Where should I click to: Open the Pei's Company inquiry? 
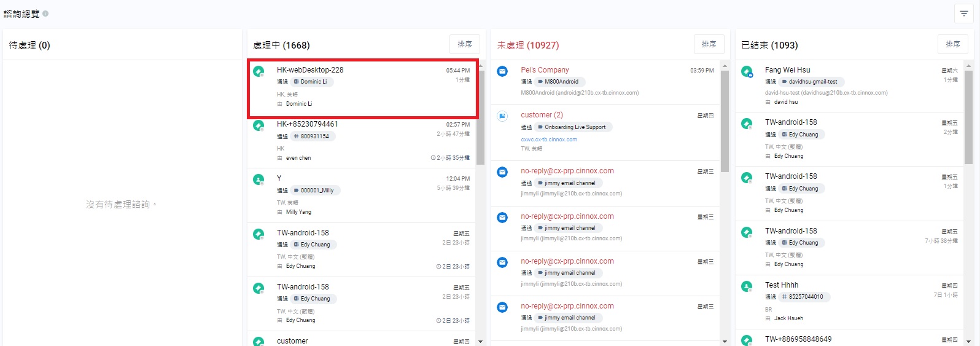point(605,82)
